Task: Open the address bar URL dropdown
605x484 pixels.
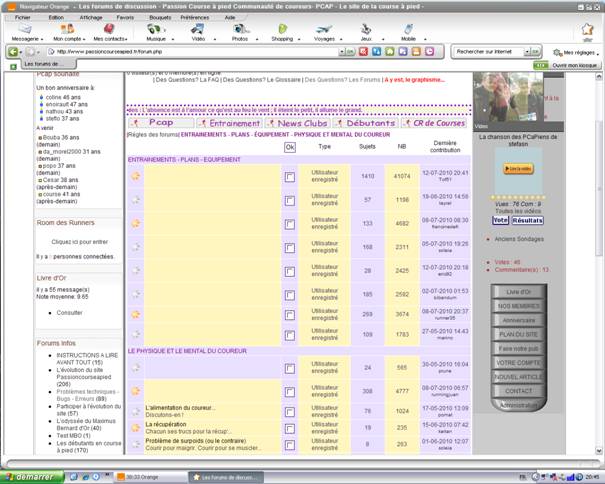Action: click(x=341, y=52)
